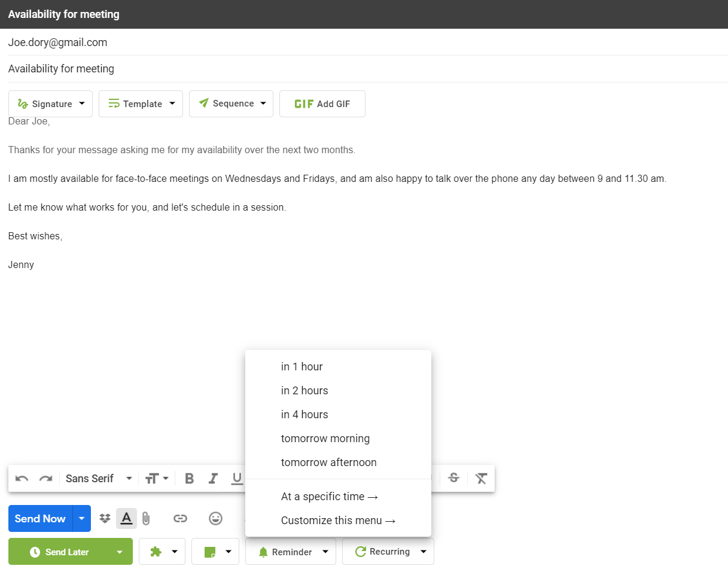
Task: Open the puzzle piece extensions menu
Action: (x=156, y=552)
